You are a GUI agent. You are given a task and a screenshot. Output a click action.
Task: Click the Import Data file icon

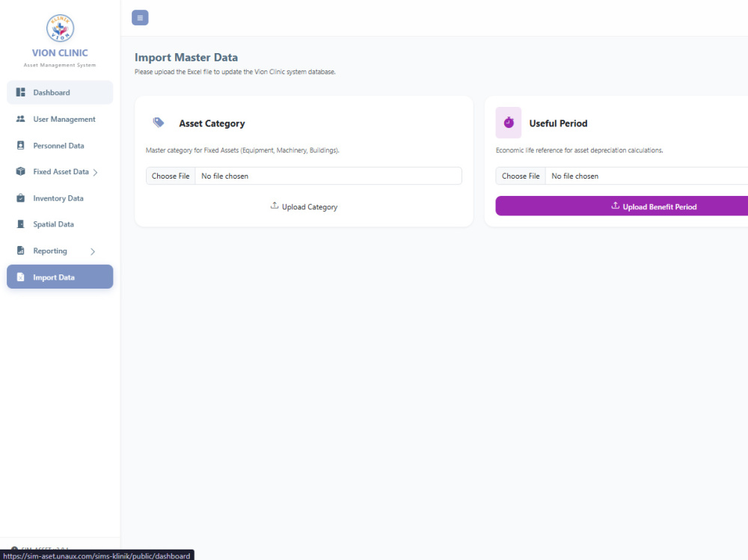[20, 277]
